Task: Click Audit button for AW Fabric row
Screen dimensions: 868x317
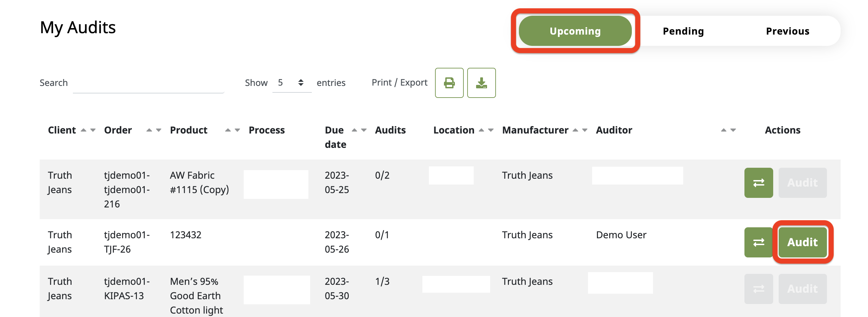Action: coord(803,183)
